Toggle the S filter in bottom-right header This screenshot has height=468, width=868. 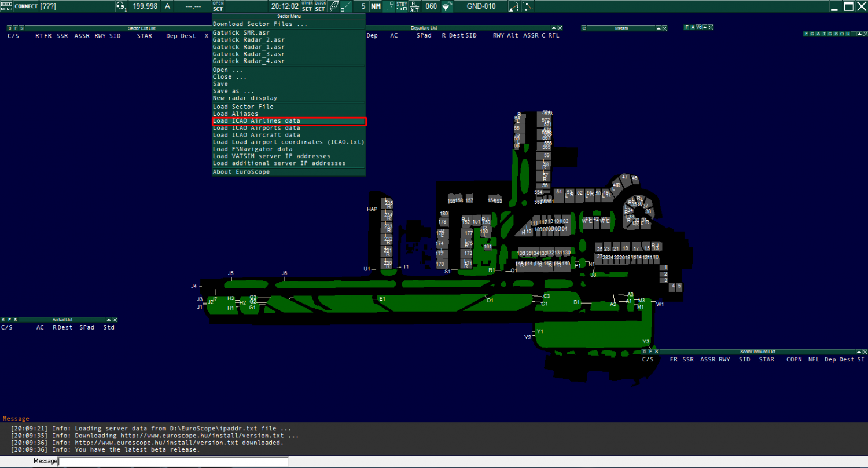tap(656, 352)
